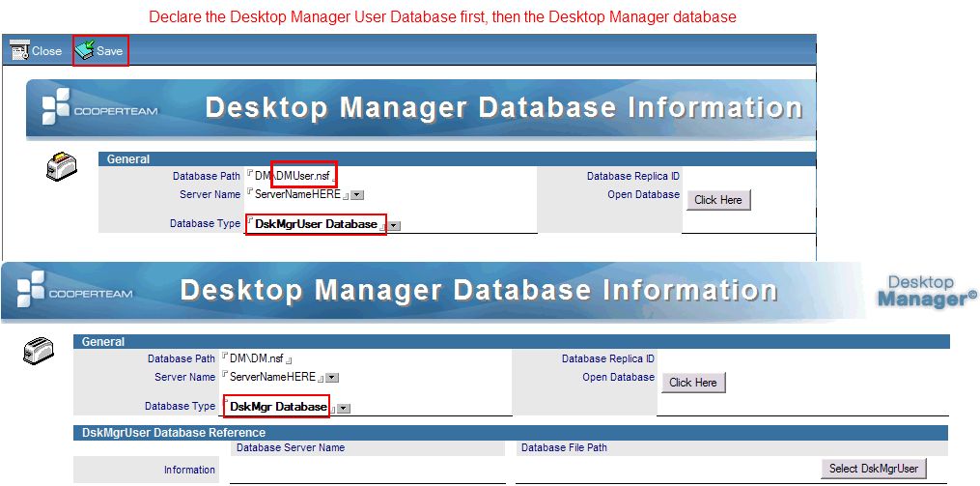Click ServerNameHERE field in lower form
Image resolution: width=980 pixels, height=486 pixels.
pos(273,377)
